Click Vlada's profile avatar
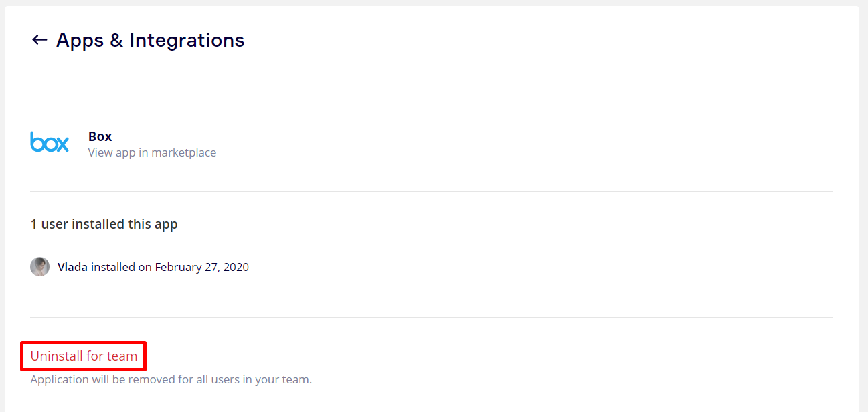The image size is (868, 412). point(40,267)
